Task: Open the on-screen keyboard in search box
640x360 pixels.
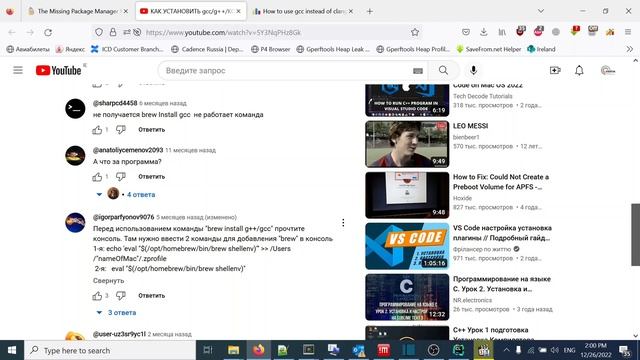Action: [418, 71]
